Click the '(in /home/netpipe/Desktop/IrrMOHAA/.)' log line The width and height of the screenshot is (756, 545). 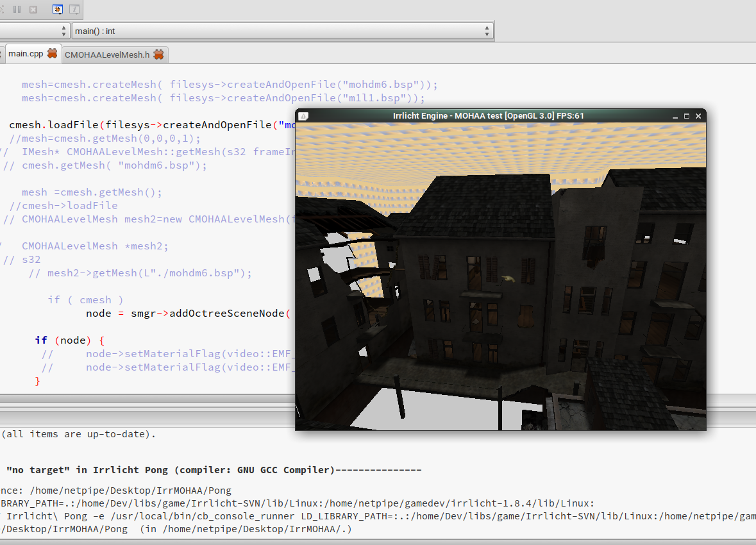click(176, 529)
